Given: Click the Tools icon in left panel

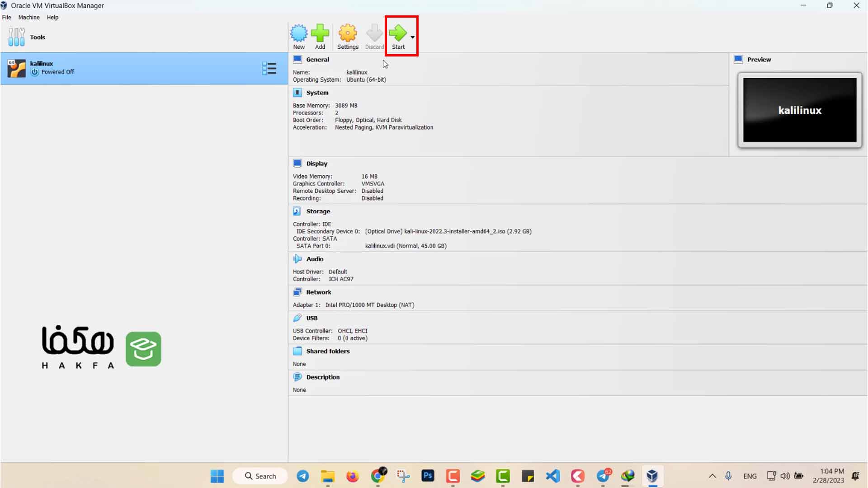Looking at the screenshot, I should [x=17, y=37].
